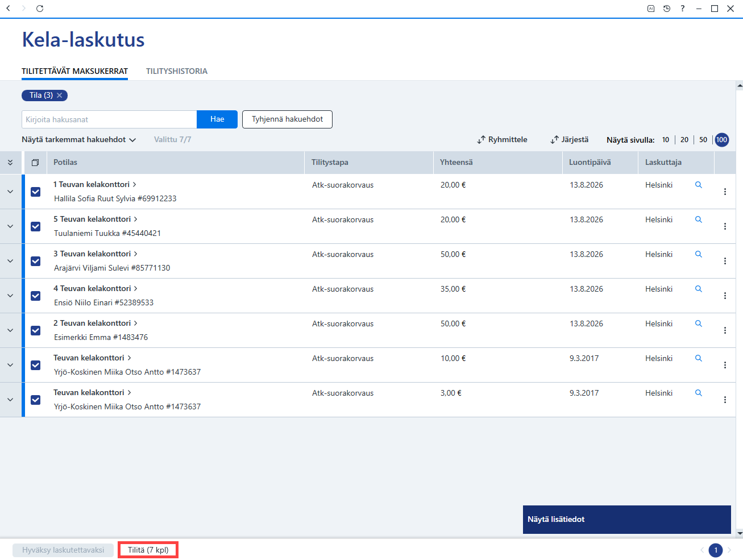Uncheck the Arajärvi Viljami Sulevi row
The height and width of the screenshot is (560, 743).
click(x=35, y=261)
